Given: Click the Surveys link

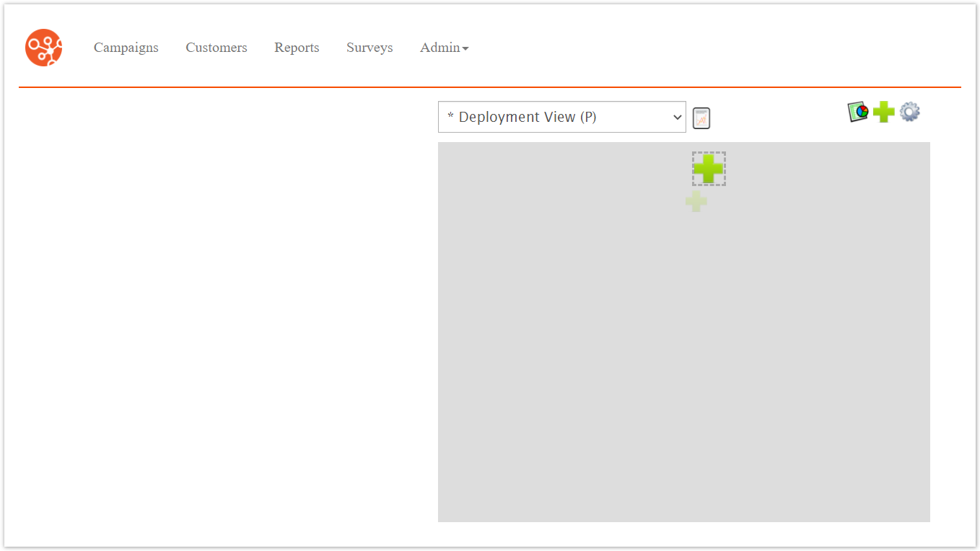Looking at the screenshot, I should 369,48.
